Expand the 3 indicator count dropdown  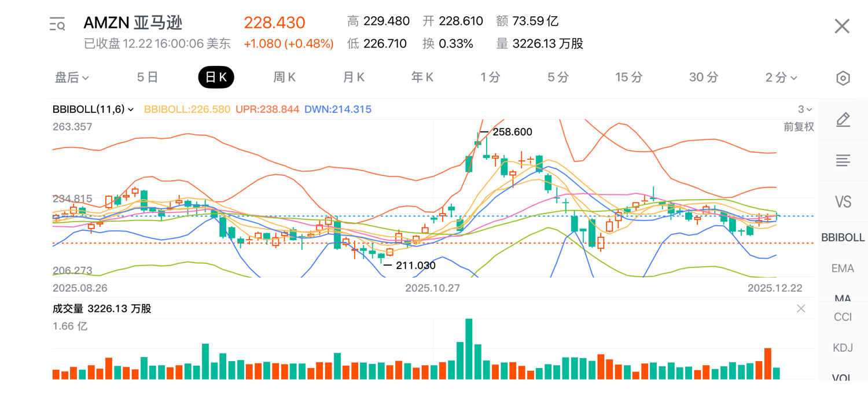[805, 109]
